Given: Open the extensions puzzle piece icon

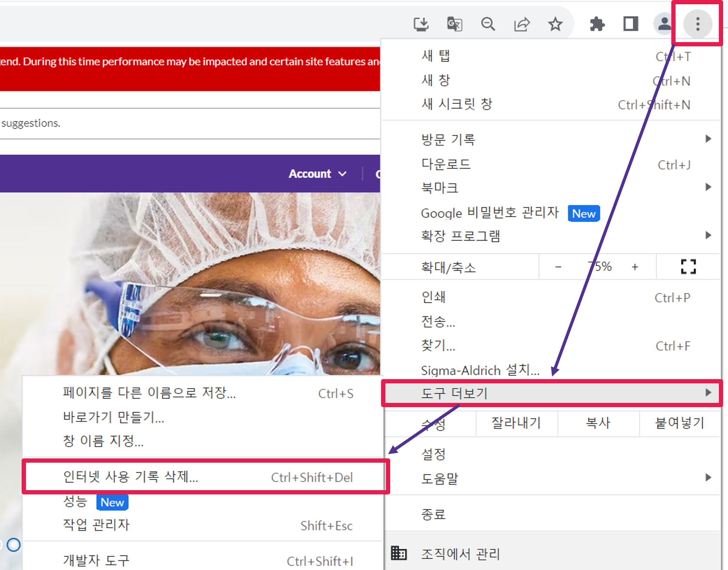Looking at the screenshot, I should coord(597,24).
